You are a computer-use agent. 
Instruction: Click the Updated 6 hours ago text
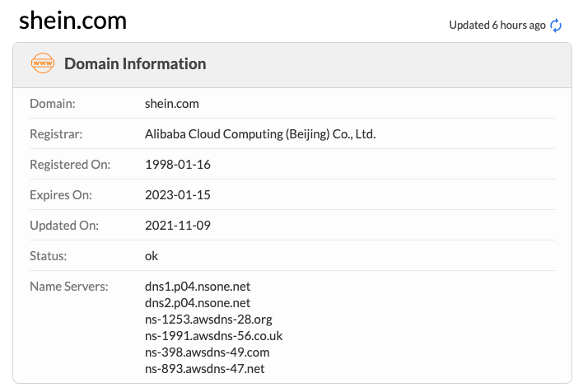click(497, 25)
